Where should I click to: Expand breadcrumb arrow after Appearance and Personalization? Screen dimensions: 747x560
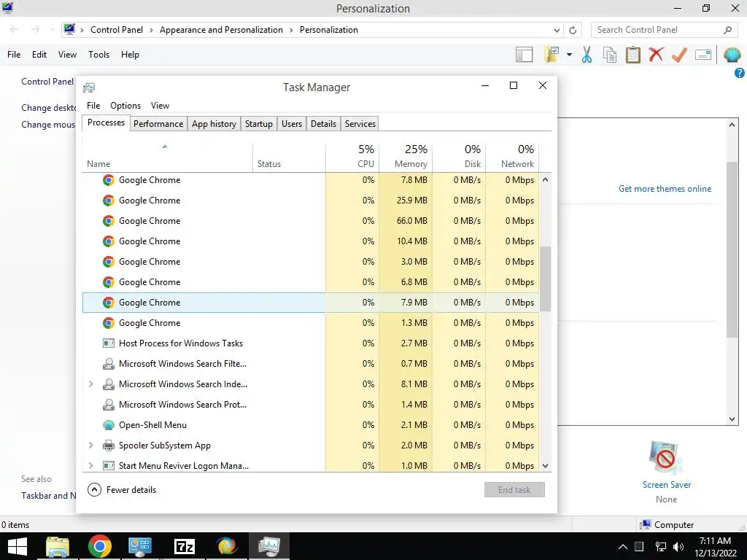291,30
